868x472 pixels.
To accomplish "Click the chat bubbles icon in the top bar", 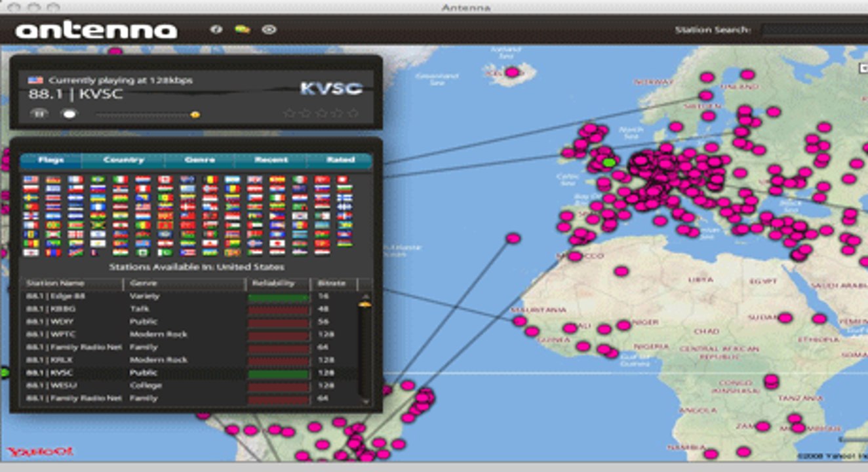I will pyautogui.click(x=242, y=29).
